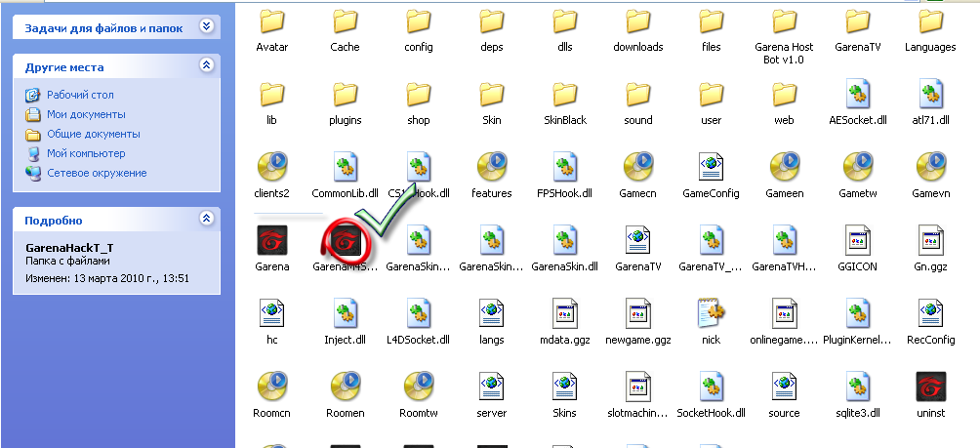The width and height of the screenshot is (980, 448).
Task: Select the Skins XML file
Action: pos(565,387)
